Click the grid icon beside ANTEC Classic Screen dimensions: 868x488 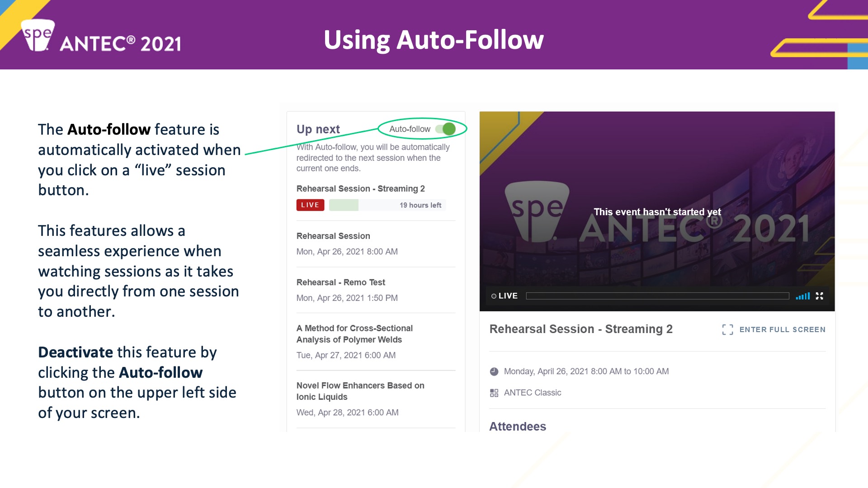tap(494, 393)
